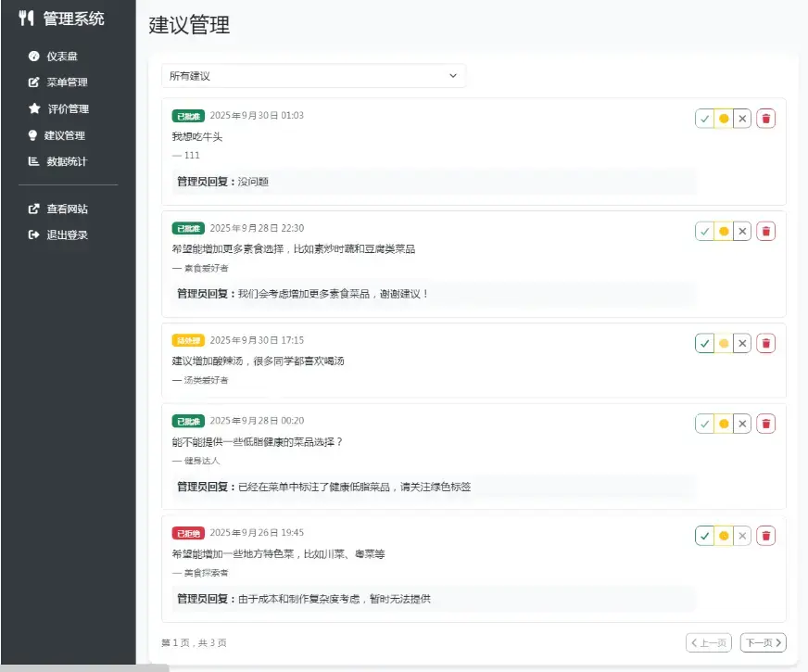808x672 pixels.
Task: Click the star icon beside 评价管理
Action: [33, 108]
